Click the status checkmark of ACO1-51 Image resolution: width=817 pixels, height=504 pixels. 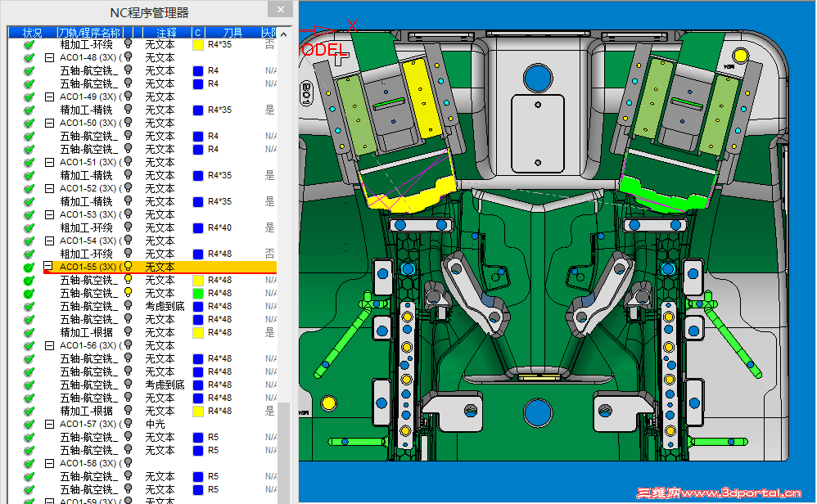click(29, 163)
